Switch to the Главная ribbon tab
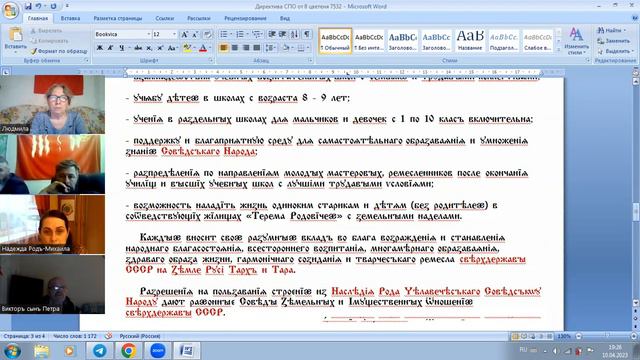This screenshot has width=640, height=360. click(x=38, y=18)
